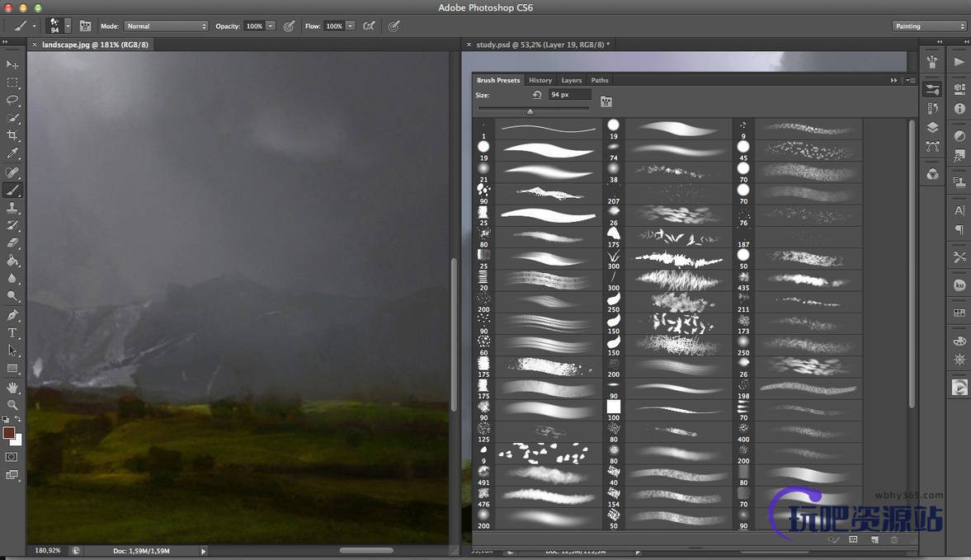Swap foreground and background colors
Image resolution: width=971 pixels, height=560 pixels.
pyautogui.click(x=18, y=419)
